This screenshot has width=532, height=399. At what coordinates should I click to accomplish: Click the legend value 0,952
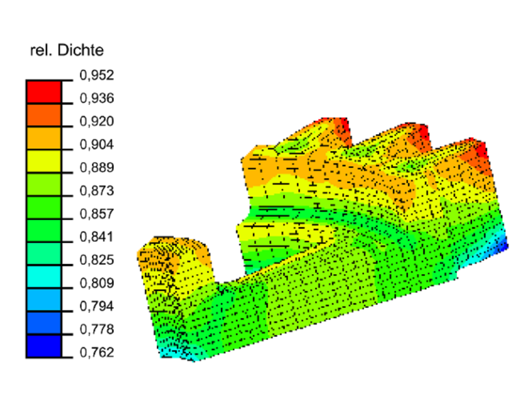click(97, 75)
